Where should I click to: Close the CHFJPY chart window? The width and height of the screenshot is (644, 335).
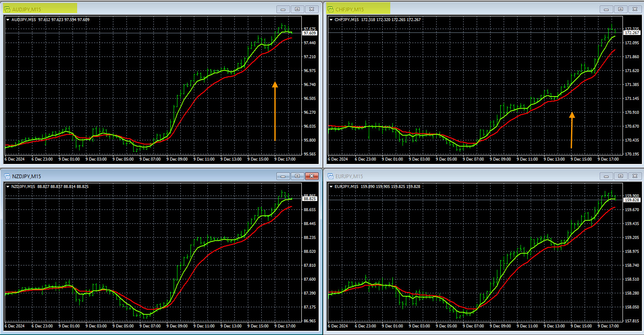[635, 9]
